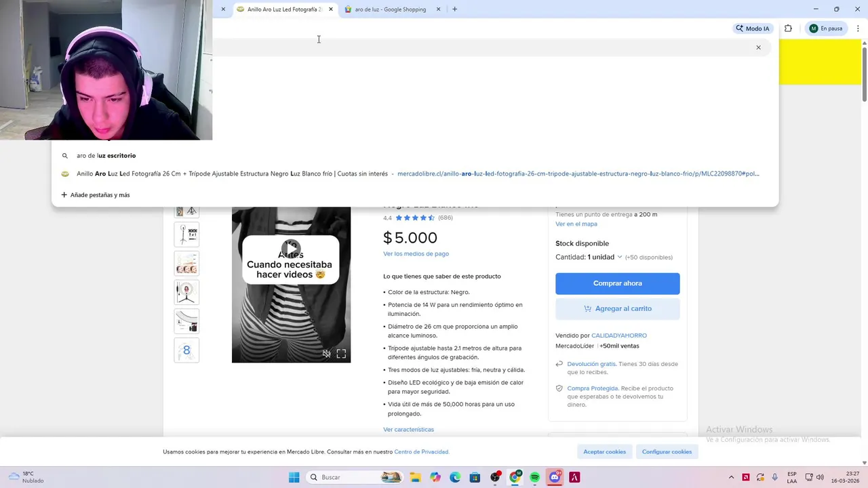Close the Anillo Aro Luz Led tab
This screenshot has height=488, width=868.
pos(331,9)
